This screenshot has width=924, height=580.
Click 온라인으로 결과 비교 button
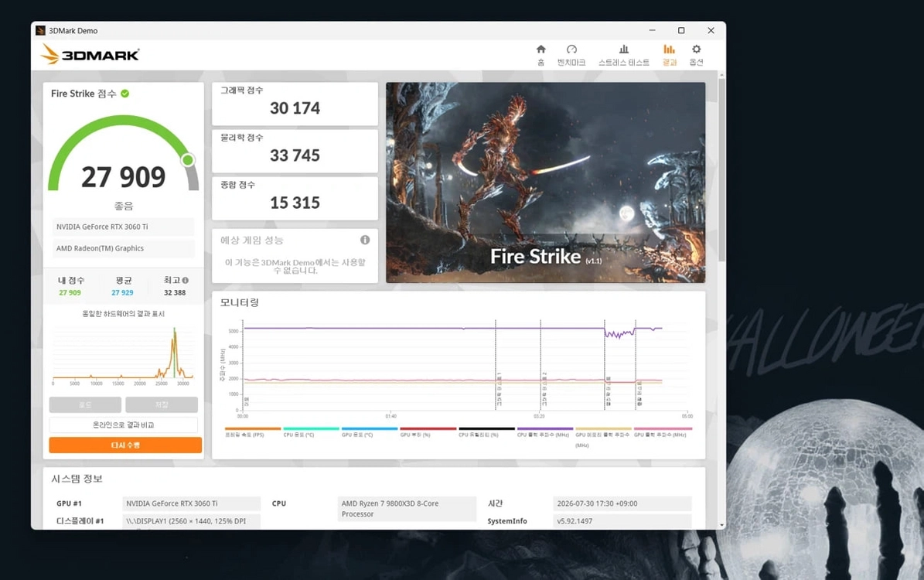tap(123, 425)
